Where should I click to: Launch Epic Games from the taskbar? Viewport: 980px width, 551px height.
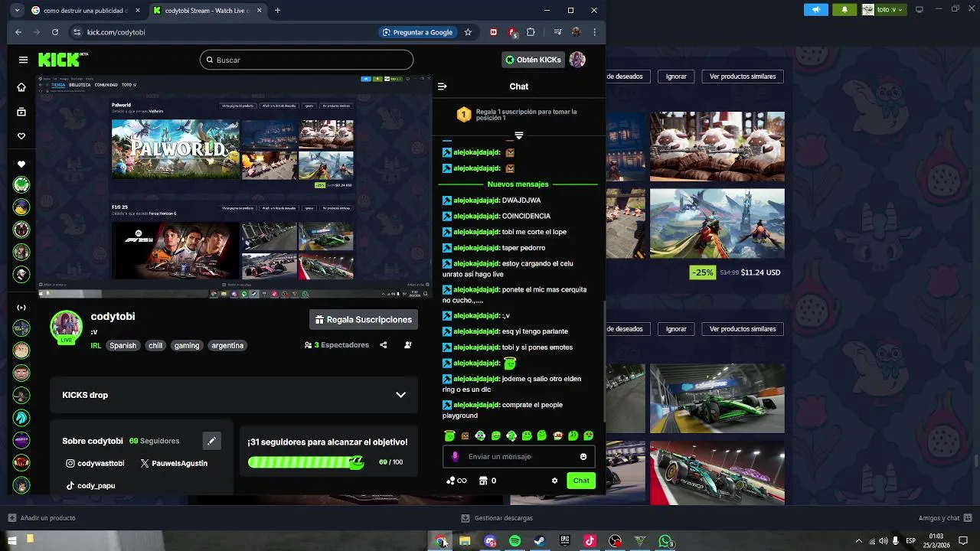click(x=565, y=541)
